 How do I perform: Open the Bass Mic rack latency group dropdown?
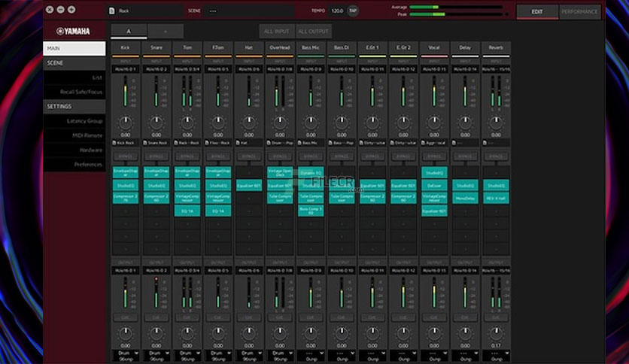tap(311, 356)
